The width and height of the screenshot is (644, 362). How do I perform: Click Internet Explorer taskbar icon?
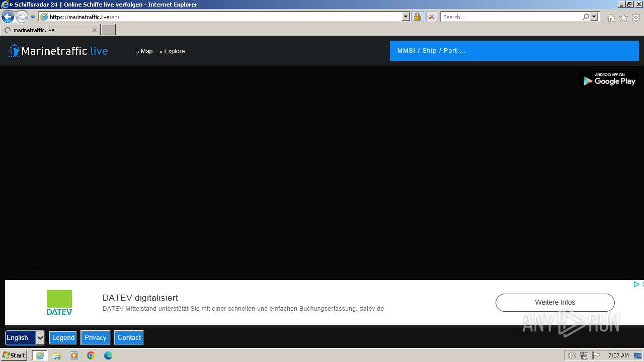tap(40, 355)
